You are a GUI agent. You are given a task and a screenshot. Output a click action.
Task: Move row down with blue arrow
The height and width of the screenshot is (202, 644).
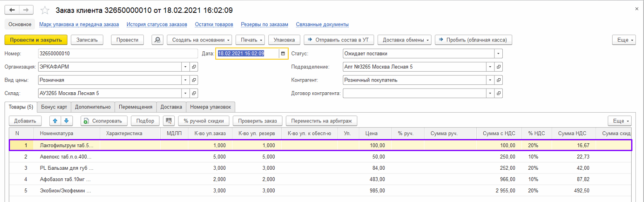[x=66, y=121]
